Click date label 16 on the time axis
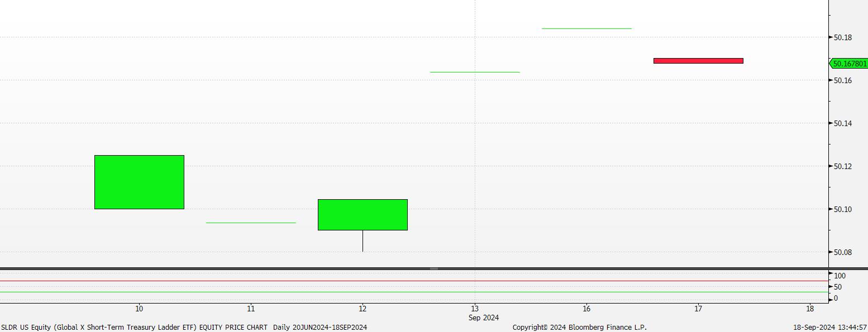Image resolution: width=868 pixels, height=332 pixels. click(x=586, y=309)
